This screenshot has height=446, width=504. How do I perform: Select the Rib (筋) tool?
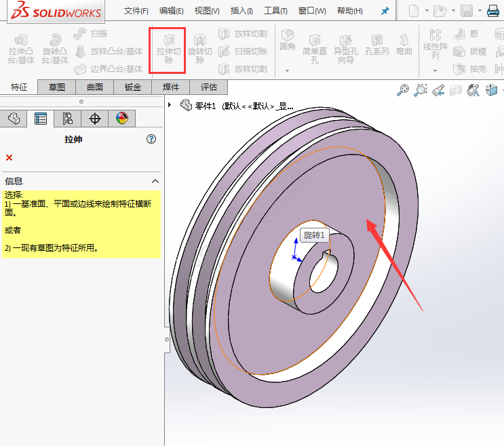click(x=466, y=34)
